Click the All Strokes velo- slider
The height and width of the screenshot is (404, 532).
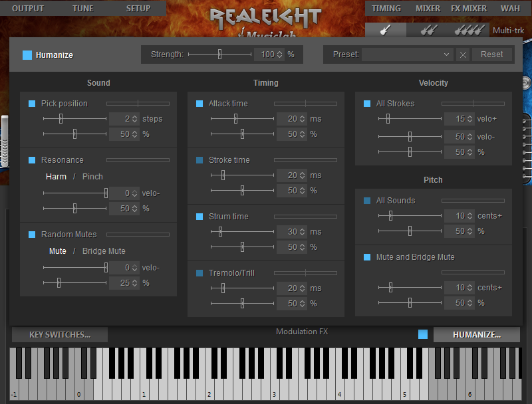410,137
